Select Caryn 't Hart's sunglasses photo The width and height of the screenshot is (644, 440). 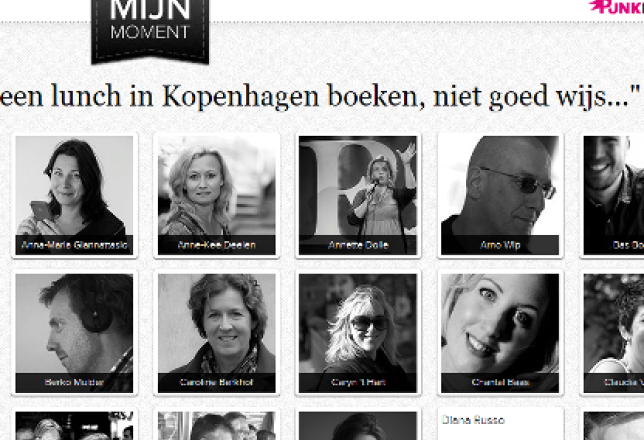[x=358, y=333]
